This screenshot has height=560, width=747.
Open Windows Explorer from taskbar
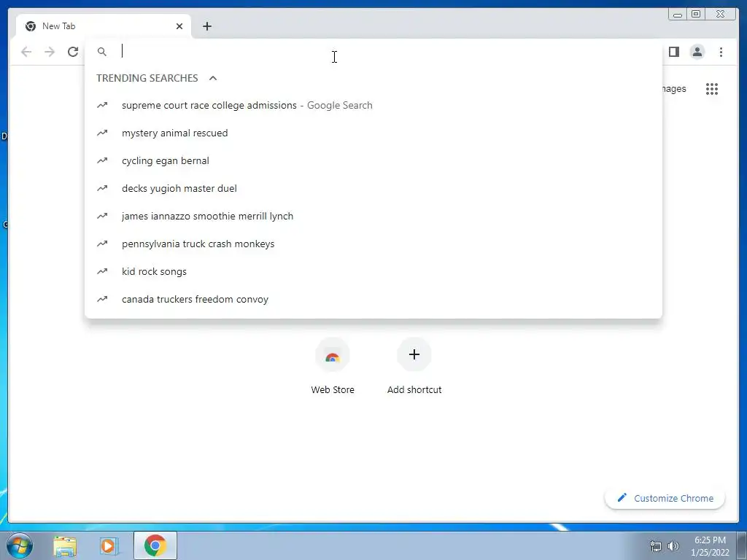point(65,545)
